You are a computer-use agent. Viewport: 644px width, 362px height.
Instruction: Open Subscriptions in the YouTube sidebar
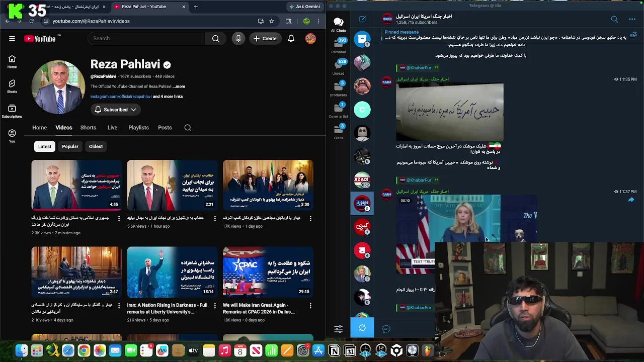12,111
